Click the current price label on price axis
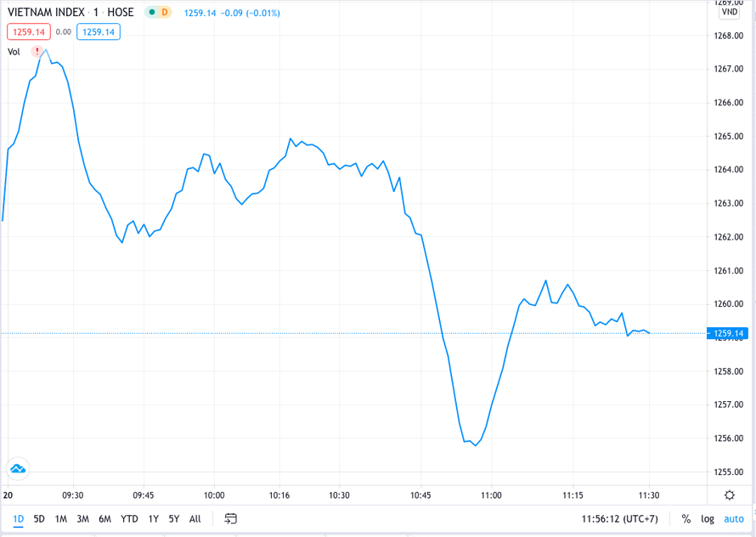Image resolution: width=756 pixels, height=537 pixels. coord(731,334)
